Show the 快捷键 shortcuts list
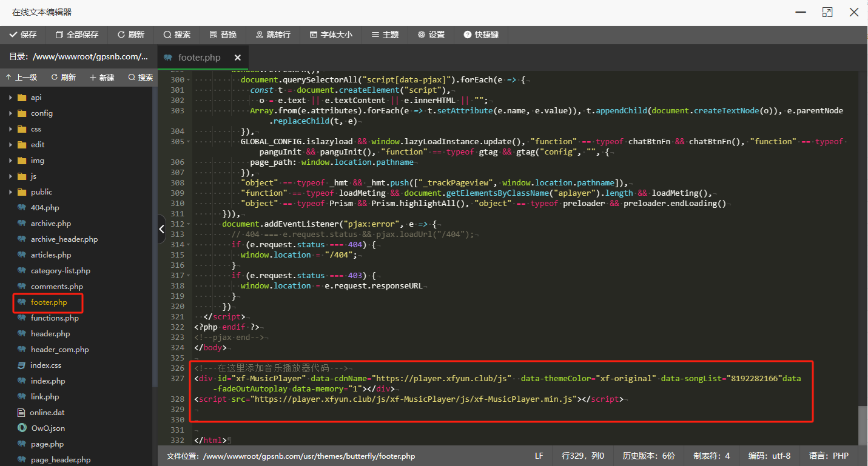This screenshot has height=466, width=868. pos(481,35)
